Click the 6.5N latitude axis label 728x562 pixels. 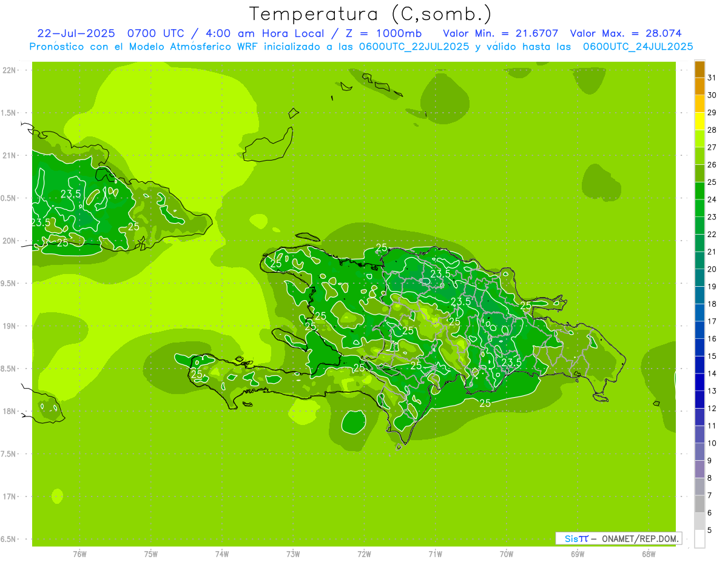9,539
